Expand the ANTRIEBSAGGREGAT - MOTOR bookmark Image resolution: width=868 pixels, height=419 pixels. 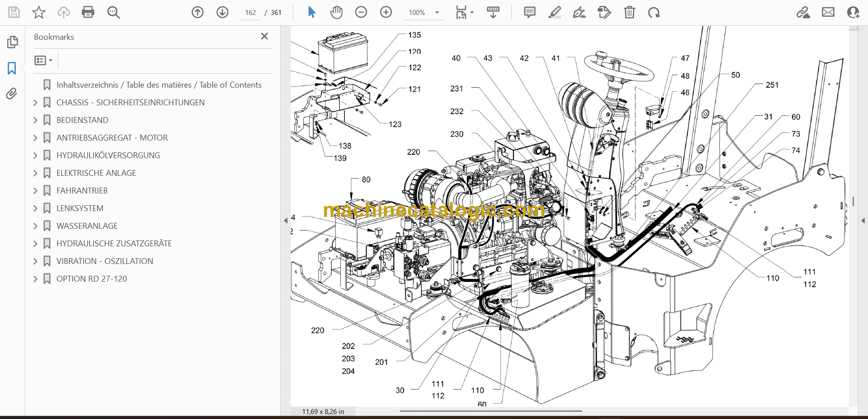pyautogui.click(x=35, y=138)
